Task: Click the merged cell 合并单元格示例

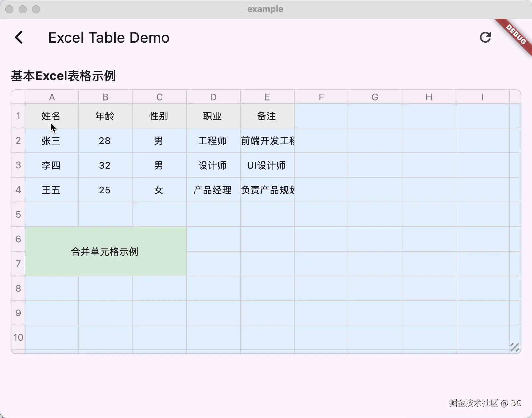Action: [106, 251]
